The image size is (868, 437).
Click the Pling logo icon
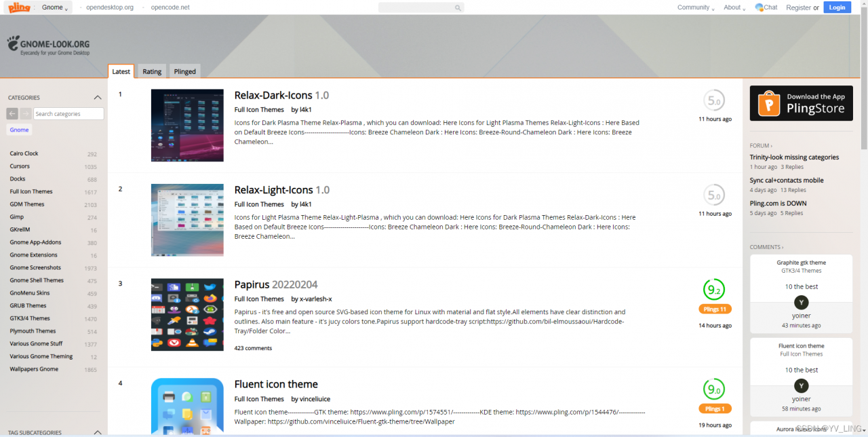20,7
